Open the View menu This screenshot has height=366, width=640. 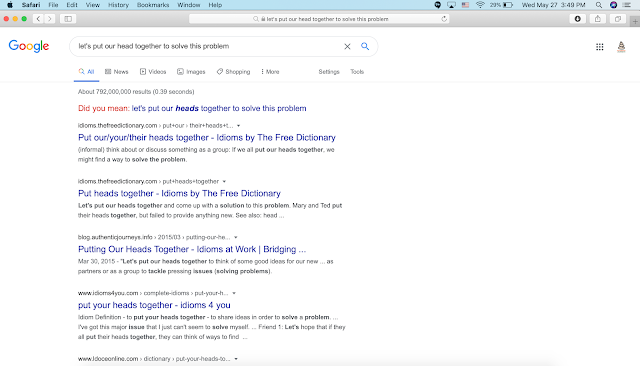coord(93,5)
